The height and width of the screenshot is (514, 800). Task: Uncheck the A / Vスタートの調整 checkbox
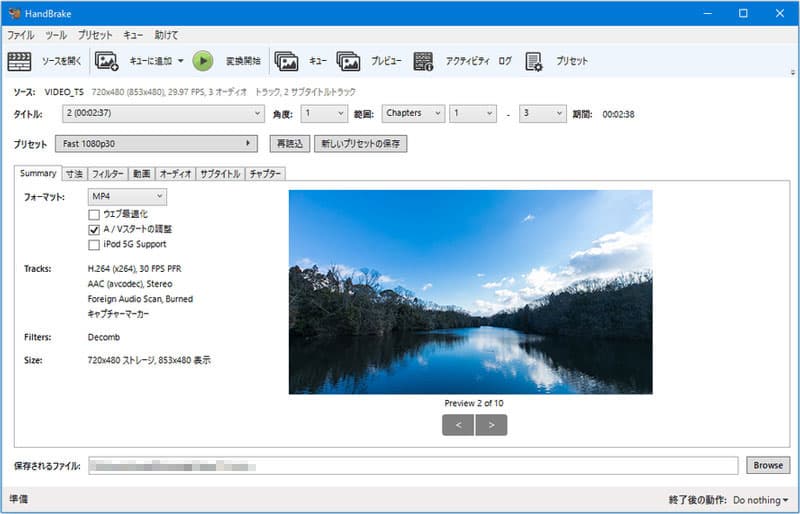point(94,229)
